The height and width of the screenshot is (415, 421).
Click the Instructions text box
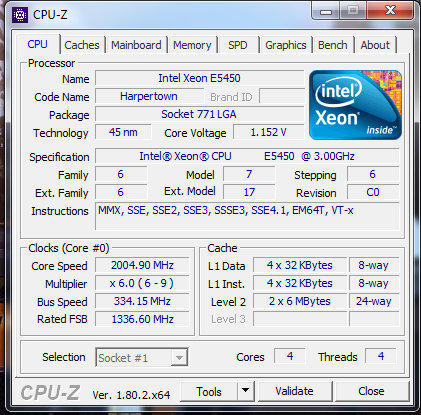click(x=247, y=216)
